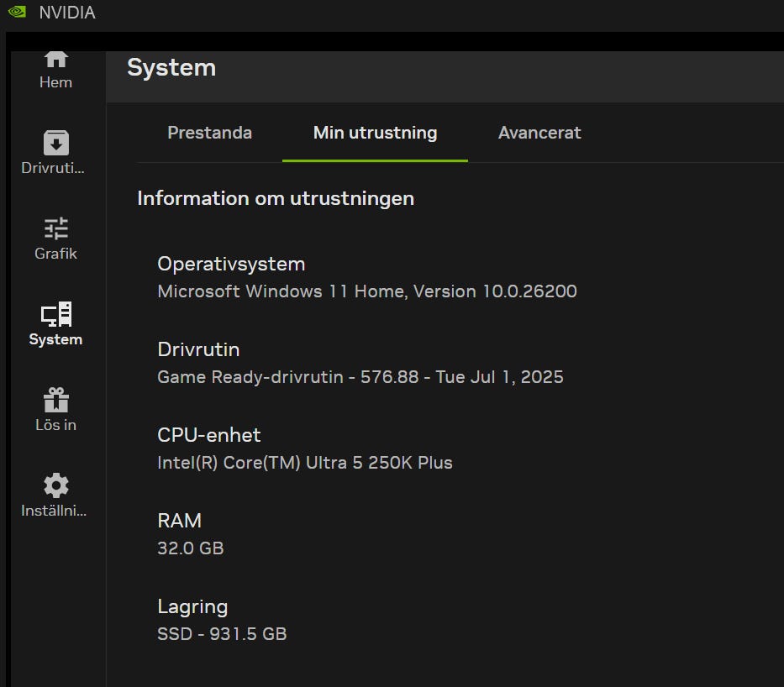Go to the Hem home icon

click(55, 59)
